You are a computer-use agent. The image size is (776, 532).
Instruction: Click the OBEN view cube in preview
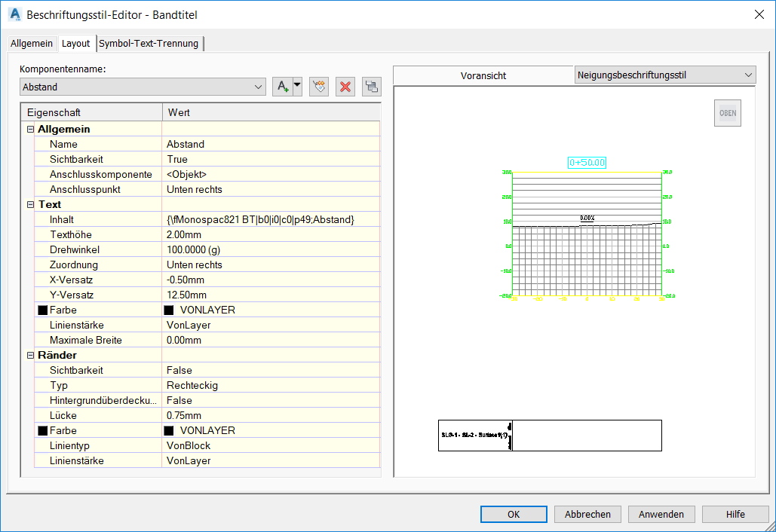[727, 113]
